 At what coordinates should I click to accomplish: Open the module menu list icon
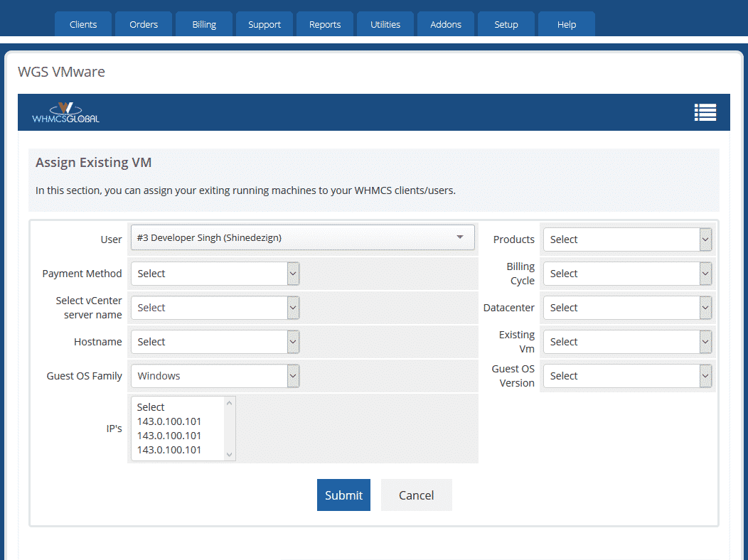tap(705, 112)
